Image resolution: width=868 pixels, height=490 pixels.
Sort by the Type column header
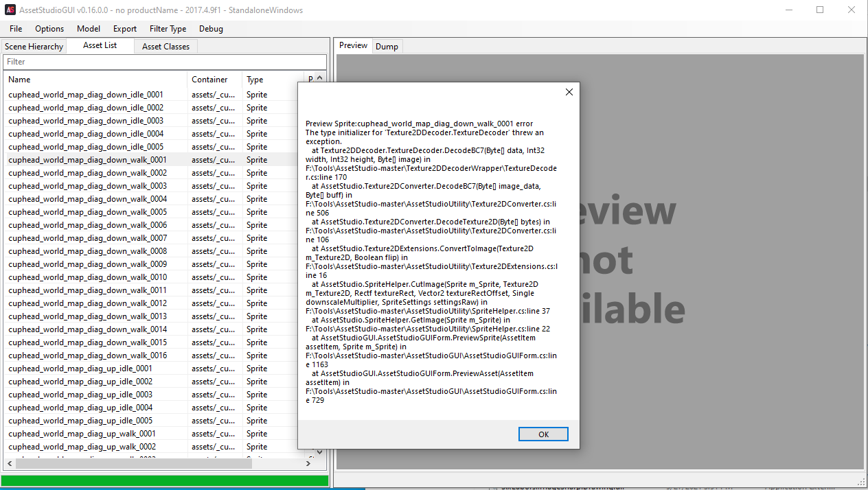click(273, 80)
